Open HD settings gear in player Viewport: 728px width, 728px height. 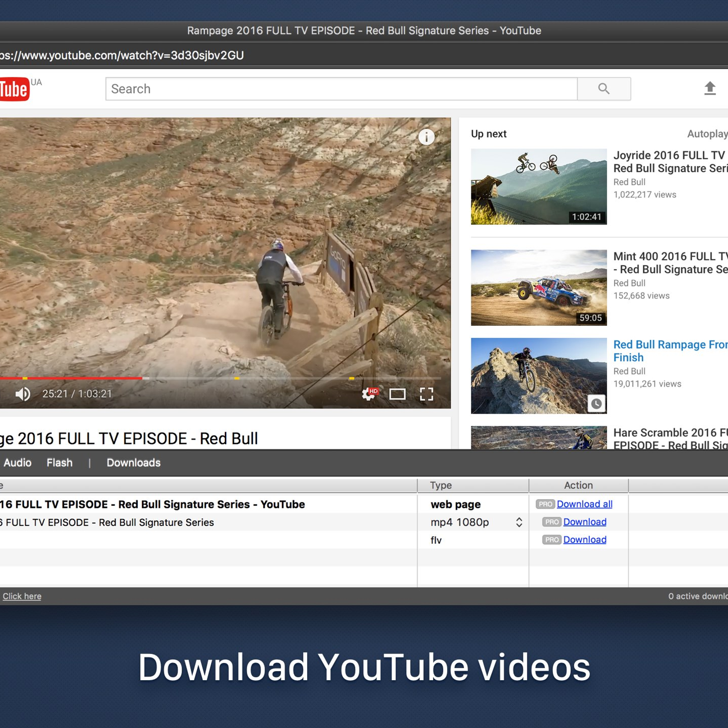coord(369,394)
